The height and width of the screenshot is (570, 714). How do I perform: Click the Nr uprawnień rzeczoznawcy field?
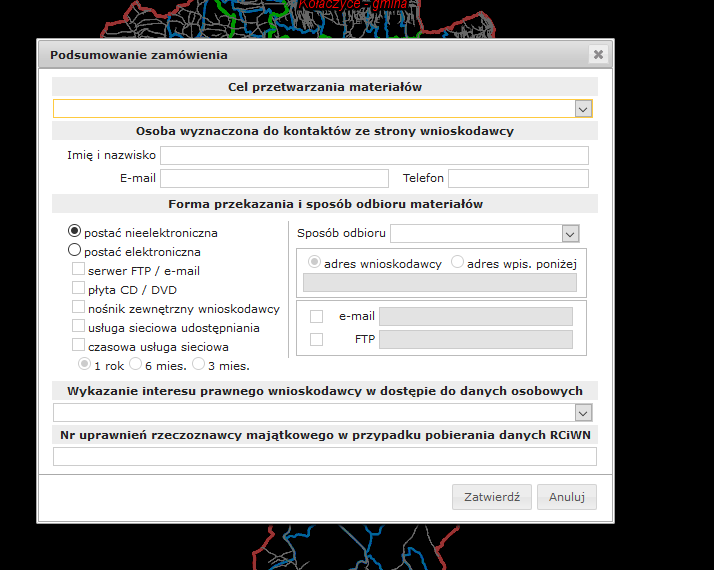325,457
